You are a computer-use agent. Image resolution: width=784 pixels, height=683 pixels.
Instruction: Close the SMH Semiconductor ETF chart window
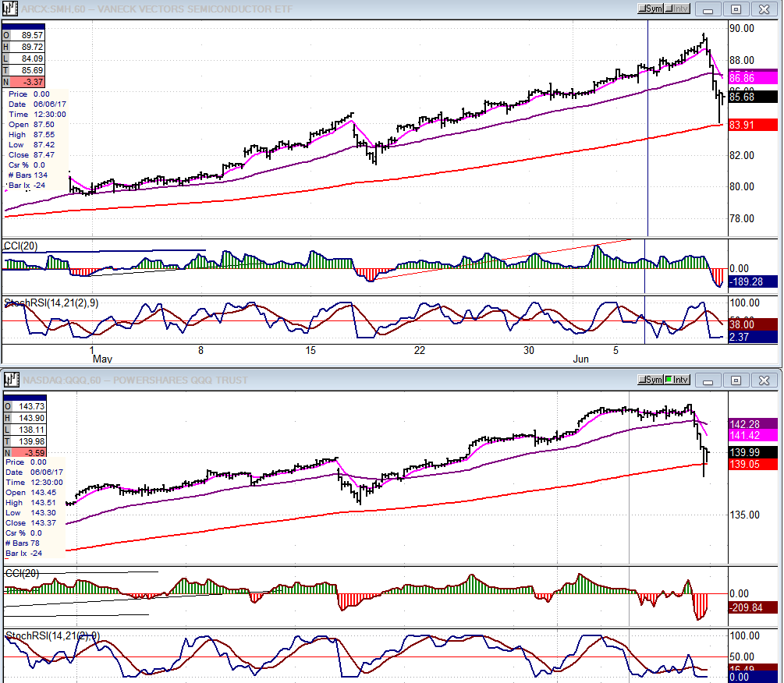[764, 9]
